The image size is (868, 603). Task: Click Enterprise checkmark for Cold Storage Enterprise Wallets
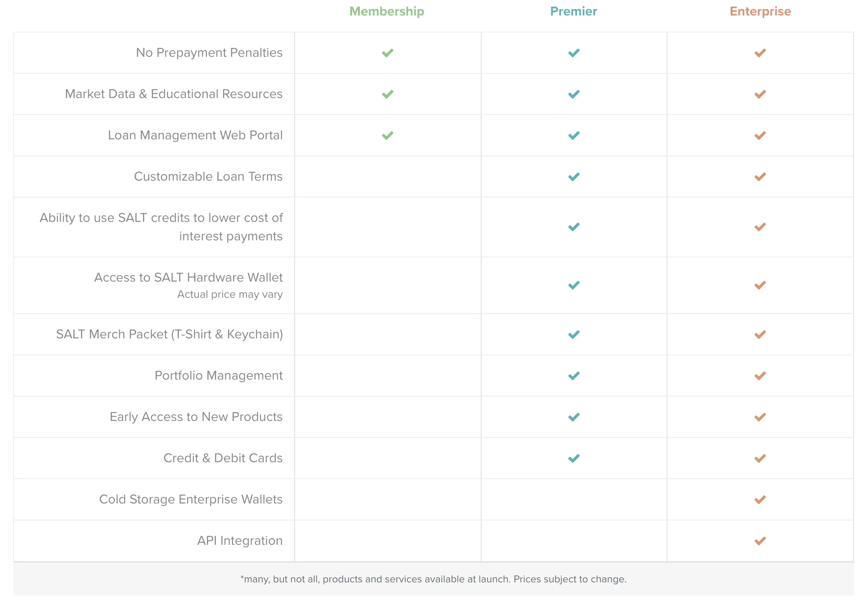coord(760,499)
